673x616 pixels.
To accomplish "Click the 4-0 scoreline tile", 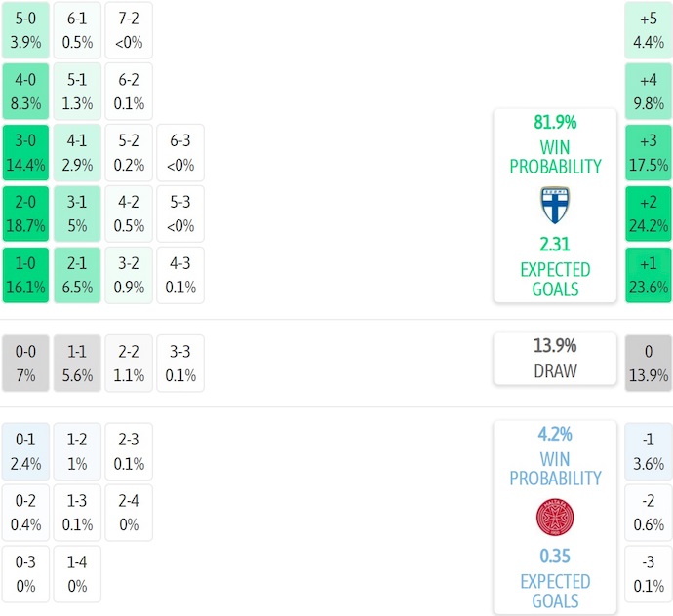I will tap(26, 91).
